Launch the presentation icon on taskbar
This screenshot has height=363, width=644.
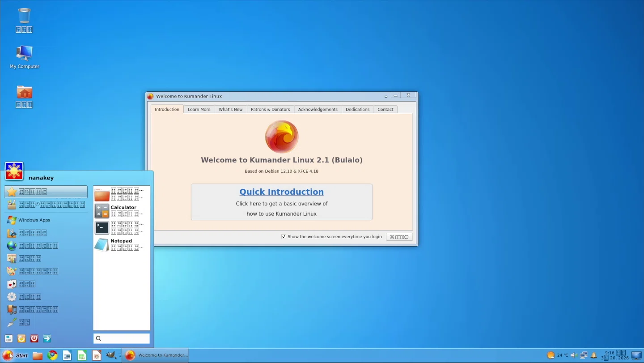pos(96,355)
